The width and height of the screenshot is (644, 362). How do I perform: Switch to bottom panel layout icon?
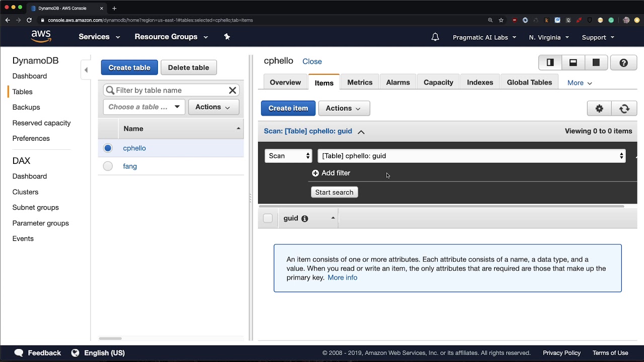pos(573,63)
